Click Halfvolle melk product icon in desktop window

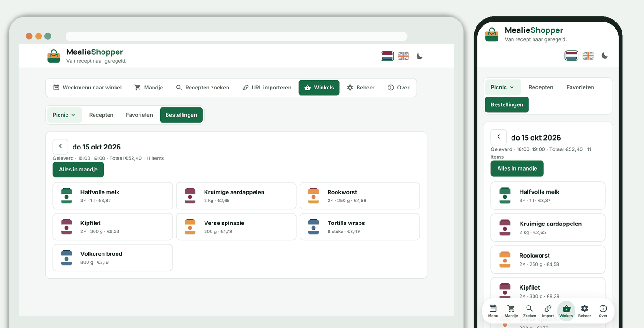coord(66,196)
